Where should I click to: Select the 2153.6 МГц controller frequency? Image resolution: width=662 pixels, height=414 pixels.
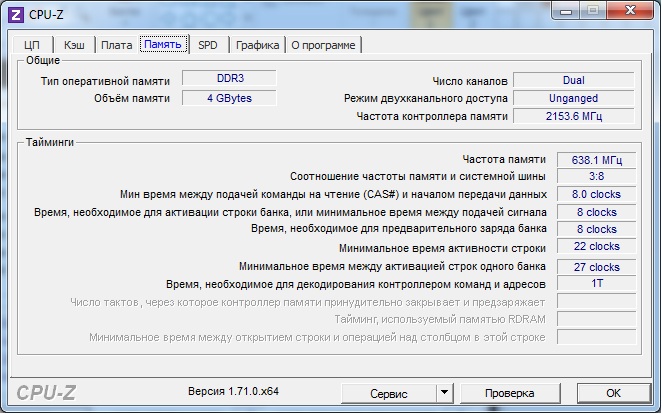coord(573,116)
